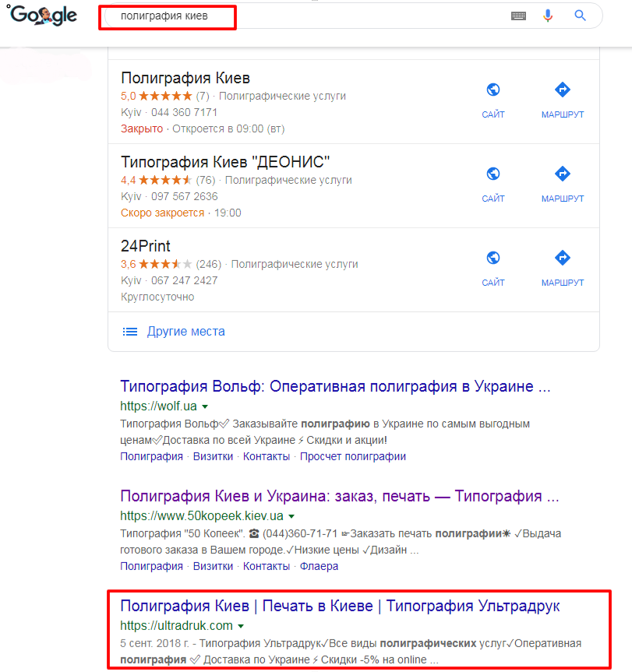Click the search query input field
632x672 pixels.
click(306, 16)
